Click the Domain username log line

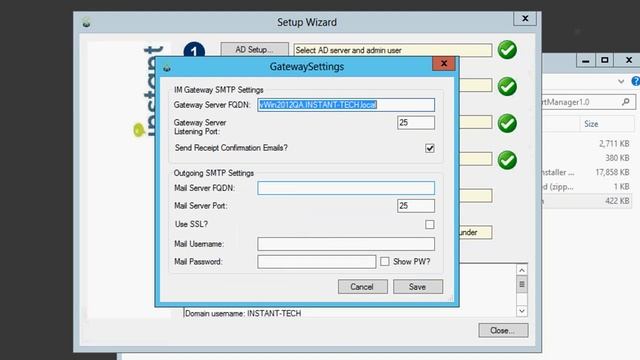tap(243, 313)
